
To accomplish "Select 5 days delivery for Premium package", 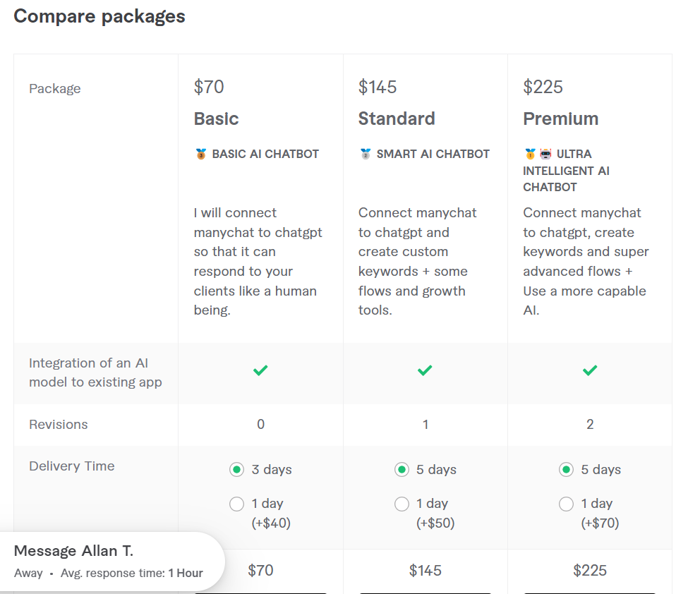I will pos(566,470).
